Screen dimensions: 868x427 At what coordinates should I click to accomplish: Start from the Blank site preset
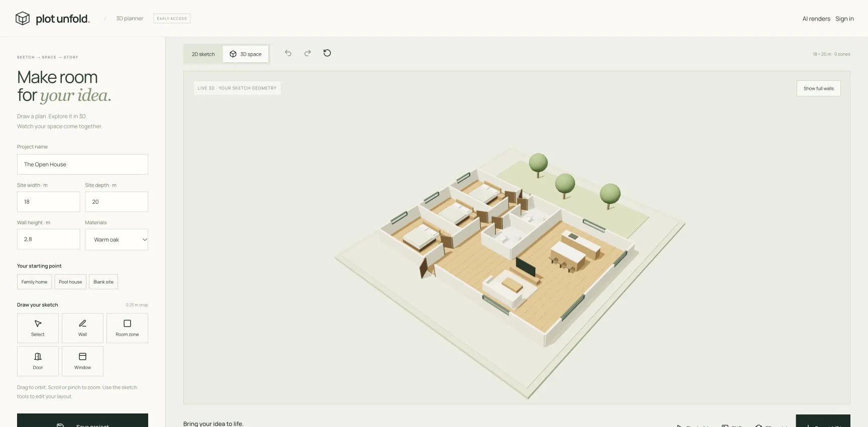(x=103, y=282)
